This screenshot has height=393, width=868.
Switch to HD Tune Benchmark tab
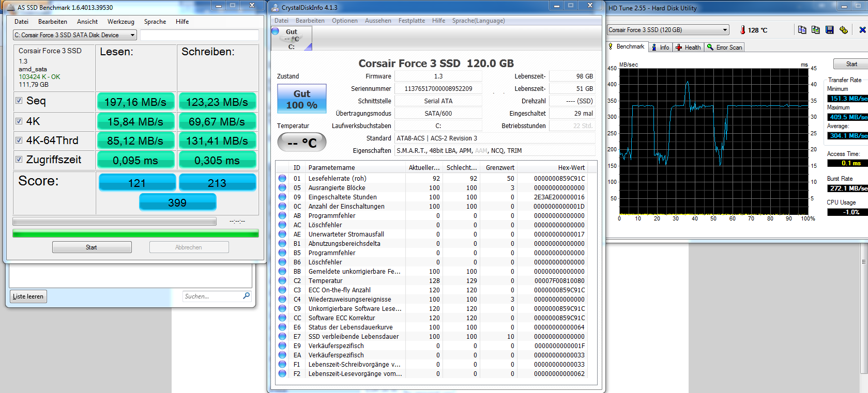coord(627,46)
